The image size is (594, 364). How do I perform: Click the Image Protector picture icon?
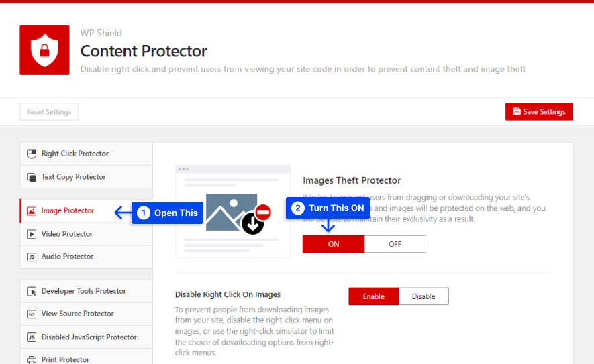32,210
